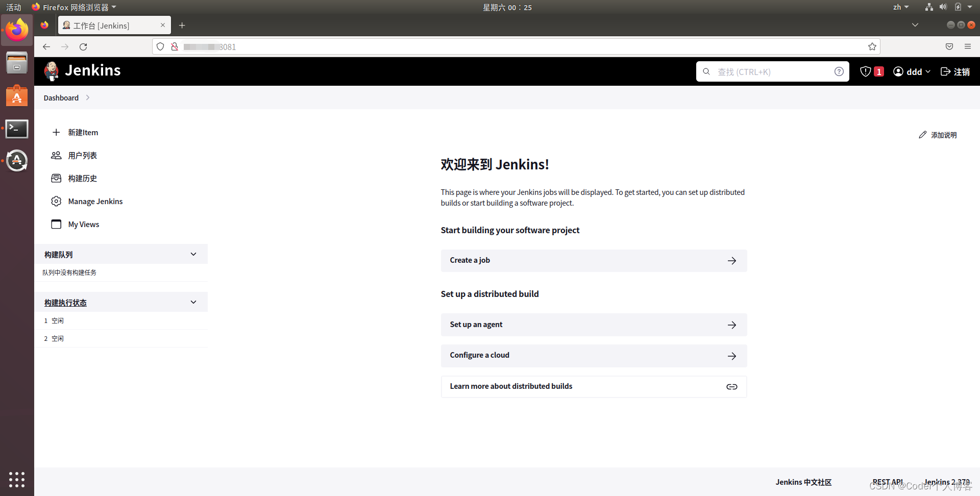This screenshot has height=496, width=980.
Task: Open 用户列表 people icon
Action: pos(56,155)
